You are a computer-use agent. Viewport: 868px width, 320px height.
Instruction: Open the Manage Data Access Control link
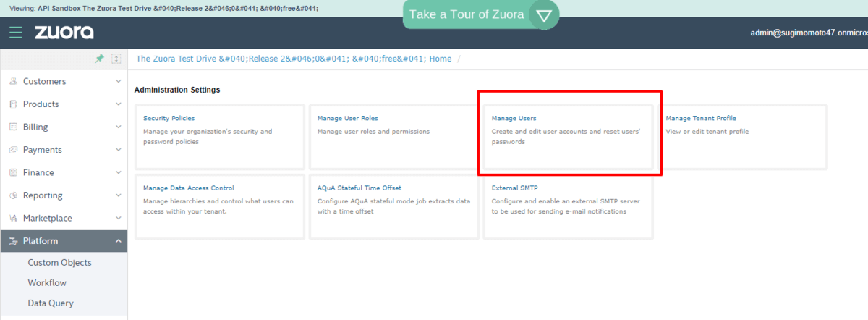189,188
